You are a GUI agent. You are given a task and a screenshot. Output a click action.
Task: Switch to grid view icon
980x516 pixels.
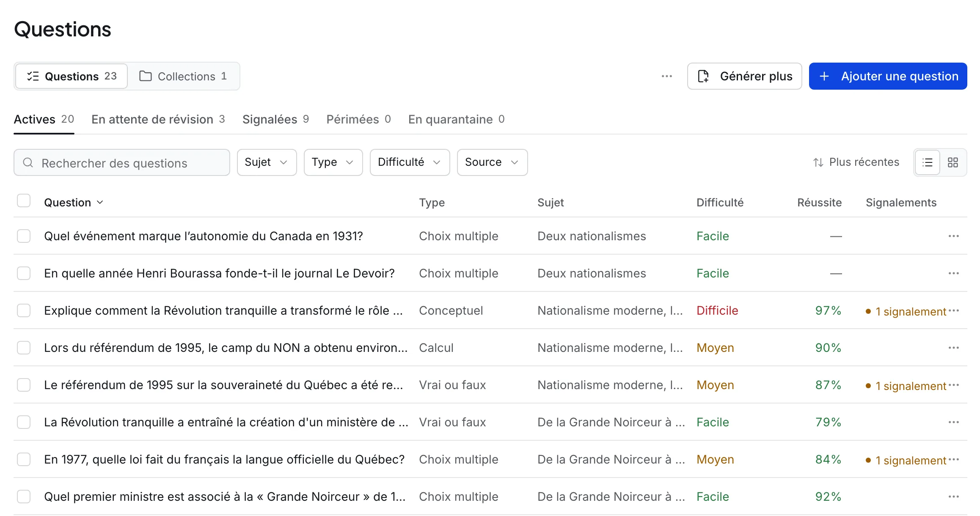click(952, 162)
